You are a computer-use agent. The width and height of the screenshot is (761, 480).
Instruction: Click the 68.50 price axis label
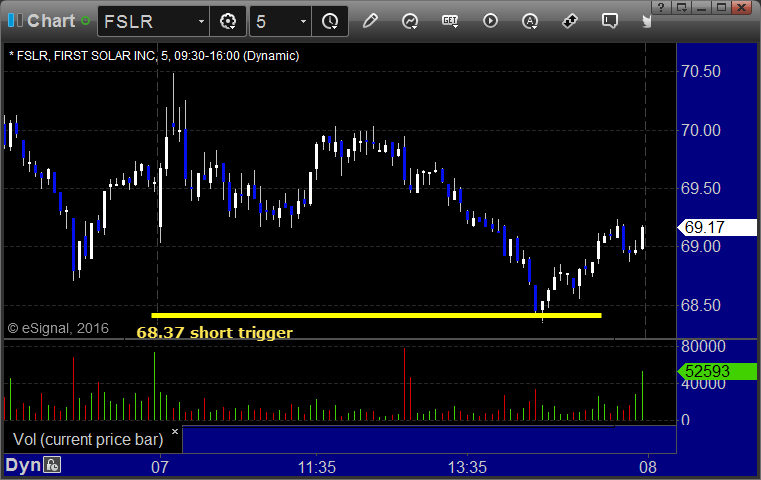coord(701,305)
